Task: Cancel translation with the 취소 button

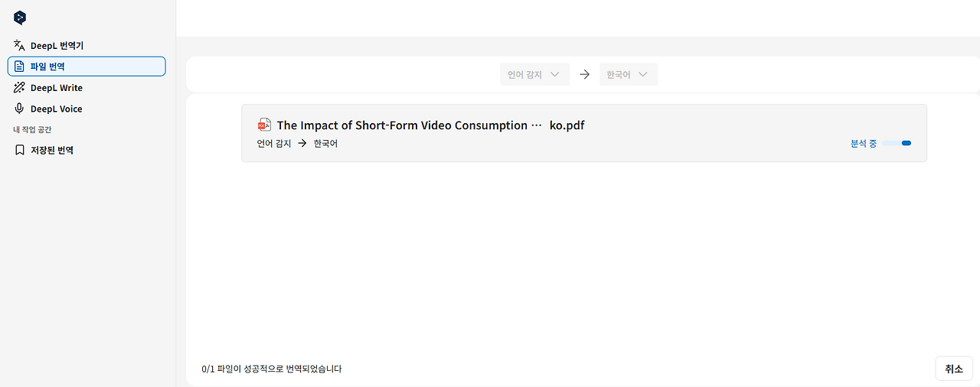Action: [954, 369]
